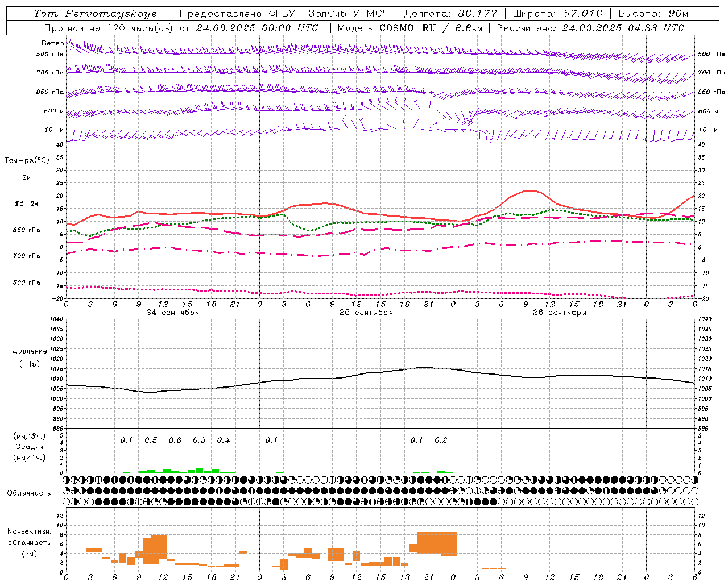Image resolution: width=728 pixels, height=582 pixels.
Task: Click the (гПа) unit under Давление
Action: [30, 364]
